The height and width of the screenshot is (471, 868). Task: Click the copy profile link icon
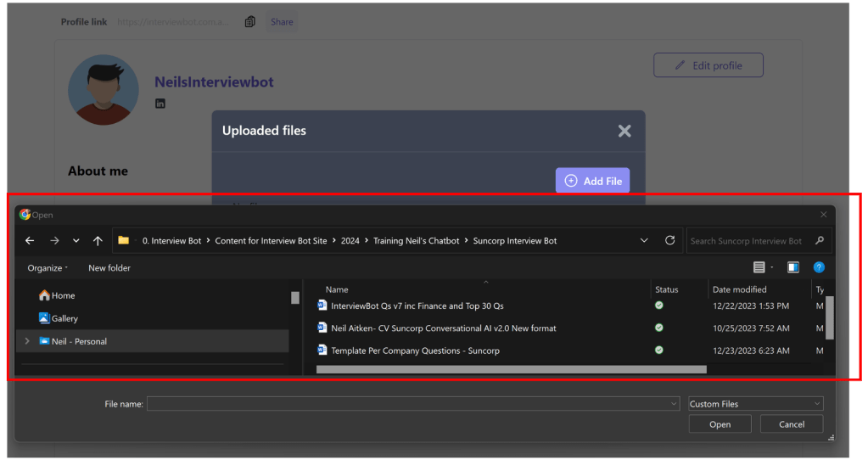click(249, 22)
